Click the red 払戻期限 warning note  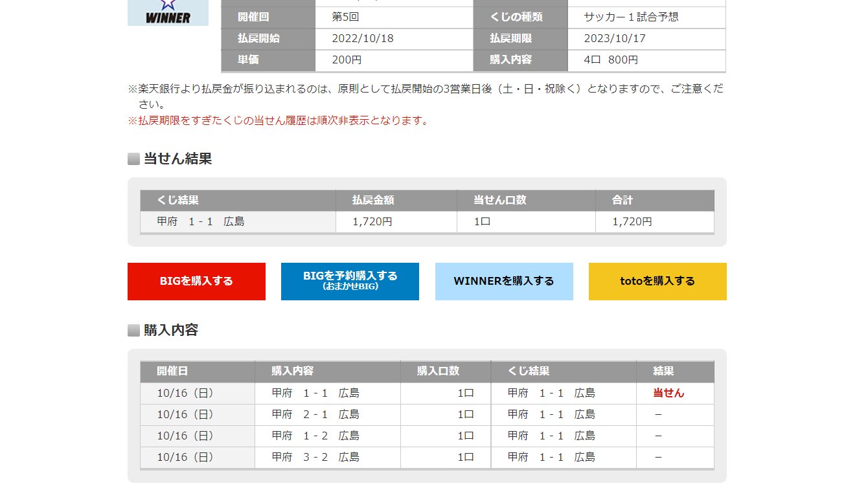[x=279, y=120]
